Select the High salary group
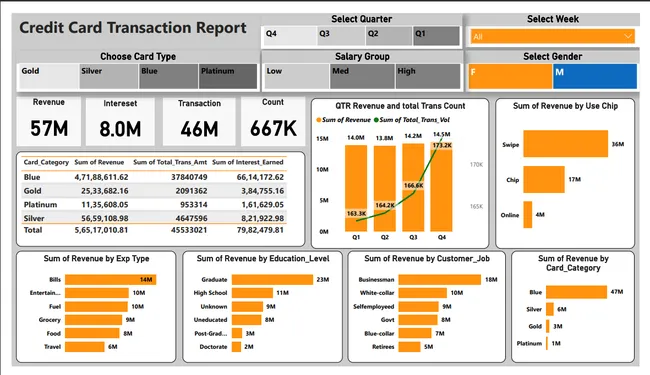The height and width of the screenshot is (375, 650). pos(428,76)
